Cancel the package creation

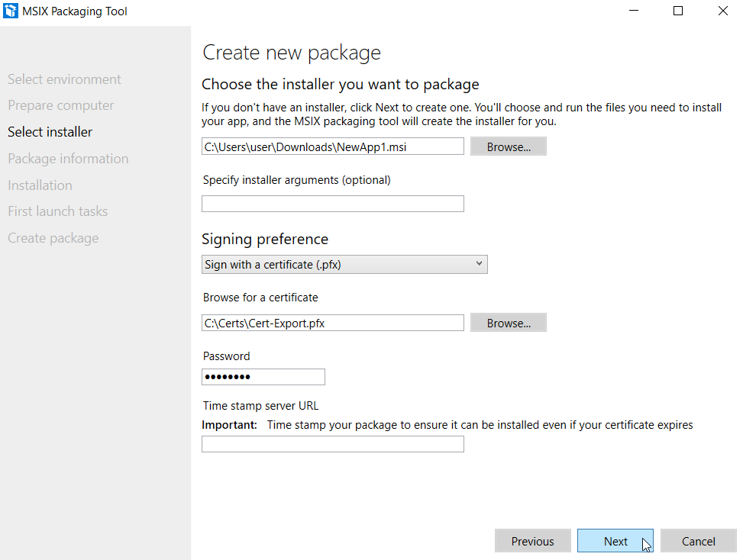click(x=699, y=541)
